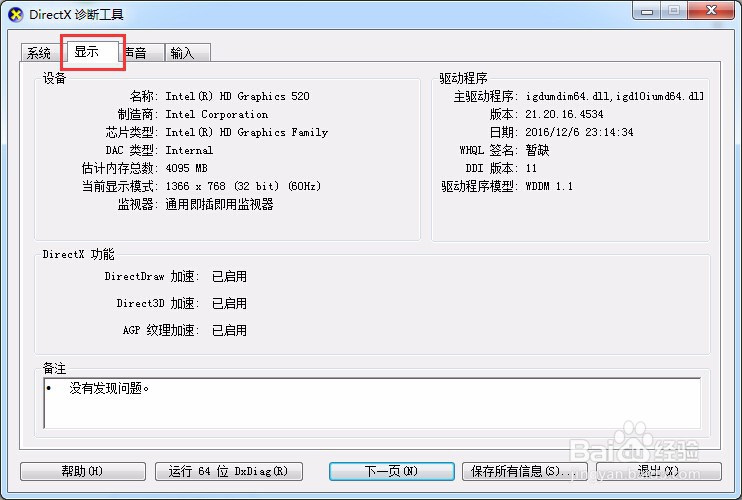
Task: Select the 显示 tab
Action: point(93,52)
